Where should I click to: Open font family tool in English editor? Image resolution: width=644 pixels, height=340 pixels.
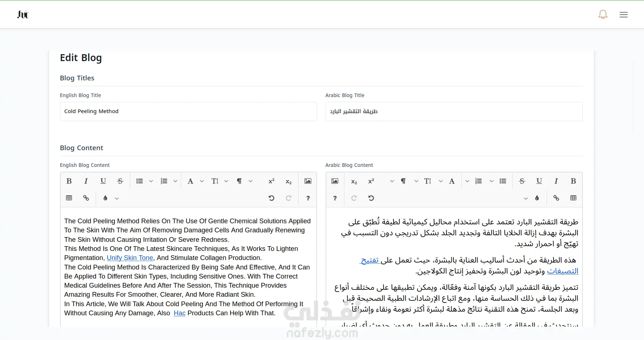point(191,181)
